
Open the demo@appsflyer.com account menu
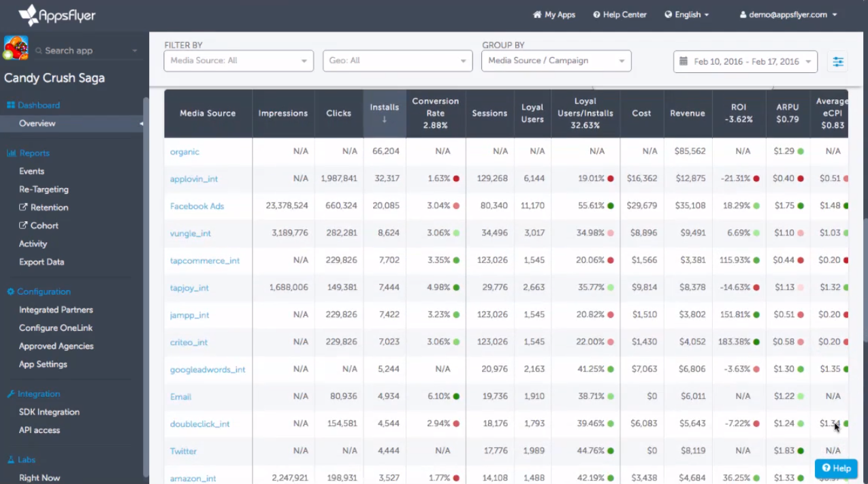pyautogui.click(x=788, y=14)
